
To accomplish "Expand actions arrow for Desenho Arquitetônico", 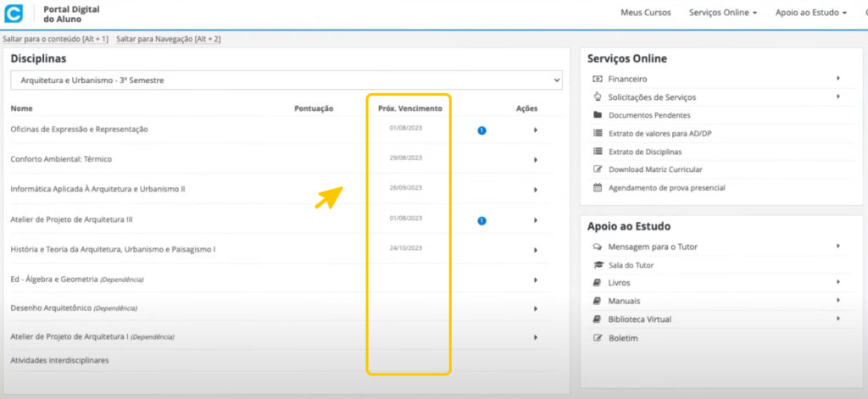I will (x=535, y=308).
